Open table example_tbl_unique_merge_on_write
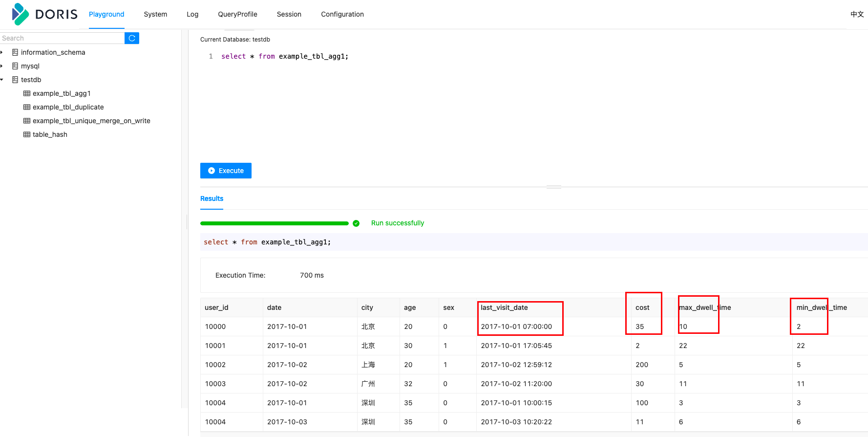This screenshot has width=868, height=437. [x=91, y=121]
